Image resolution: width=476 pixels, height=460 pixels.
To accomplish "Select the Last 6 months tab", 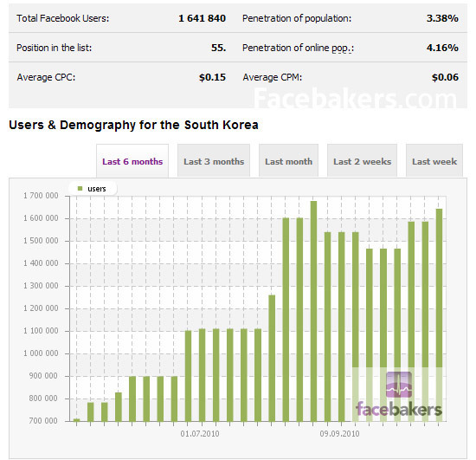I will pyautogui.click(x=132, y=161).
